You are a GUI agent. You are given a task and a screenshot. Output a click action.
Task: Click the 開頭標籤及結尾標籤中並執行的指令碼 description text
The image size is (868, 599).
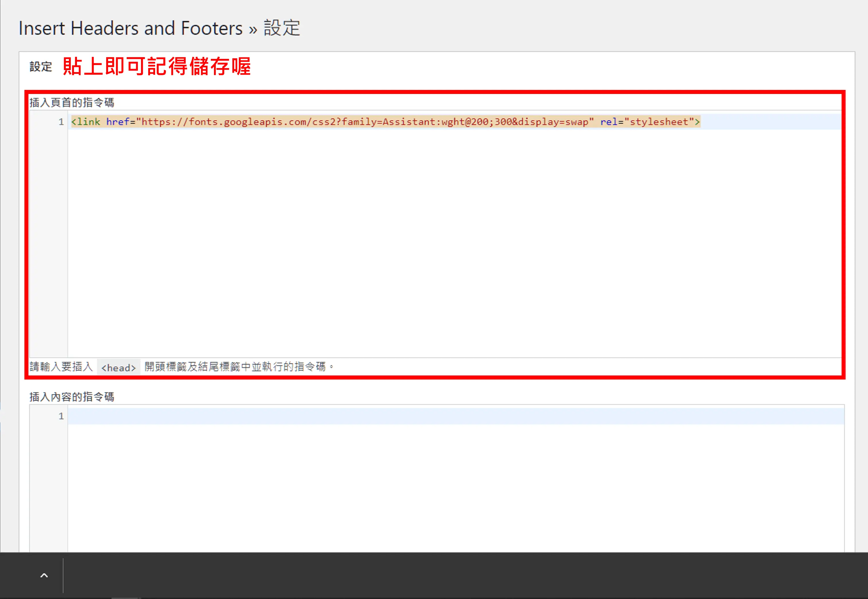tap(239, 367)
